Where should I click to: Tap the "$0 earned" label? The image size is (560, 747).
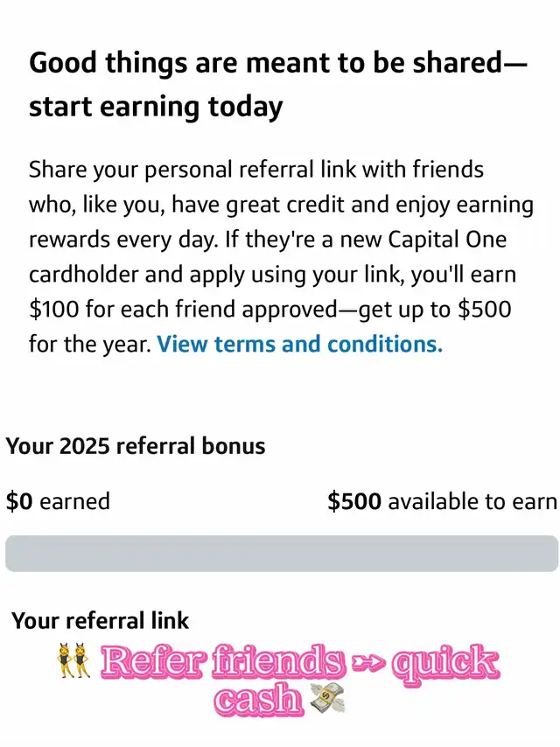click(58, 501)
